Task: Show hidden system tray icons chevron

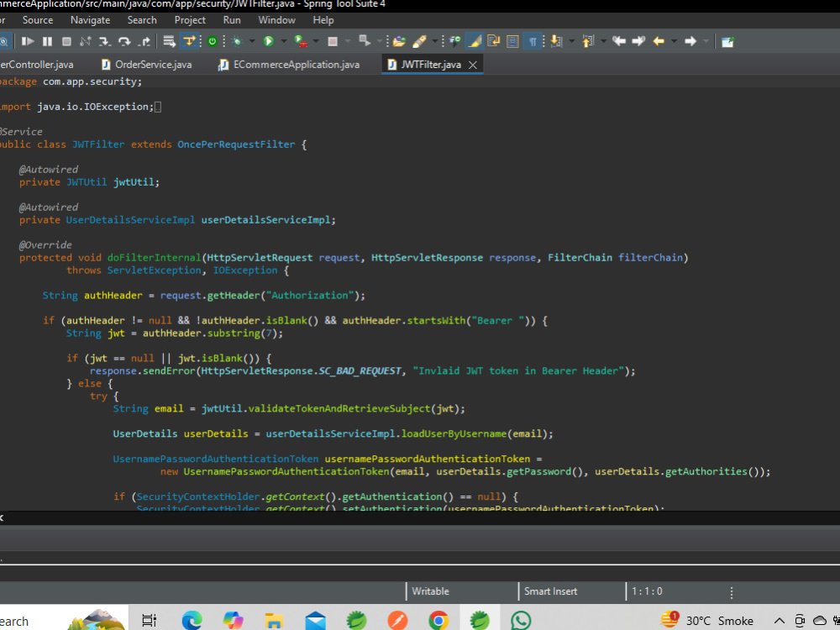Action: point(780,621)
